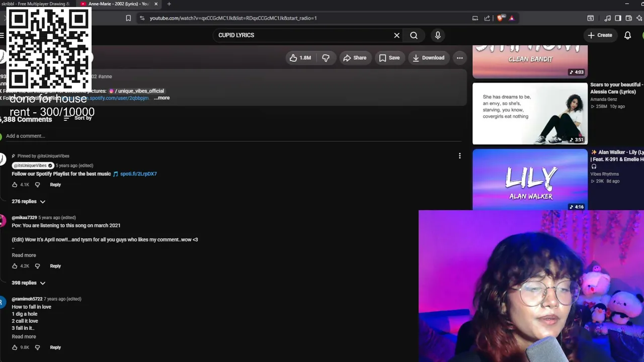Play the Scars to your beautiful thumbnail
644x362 pixels.
click(x=530, y=114)
